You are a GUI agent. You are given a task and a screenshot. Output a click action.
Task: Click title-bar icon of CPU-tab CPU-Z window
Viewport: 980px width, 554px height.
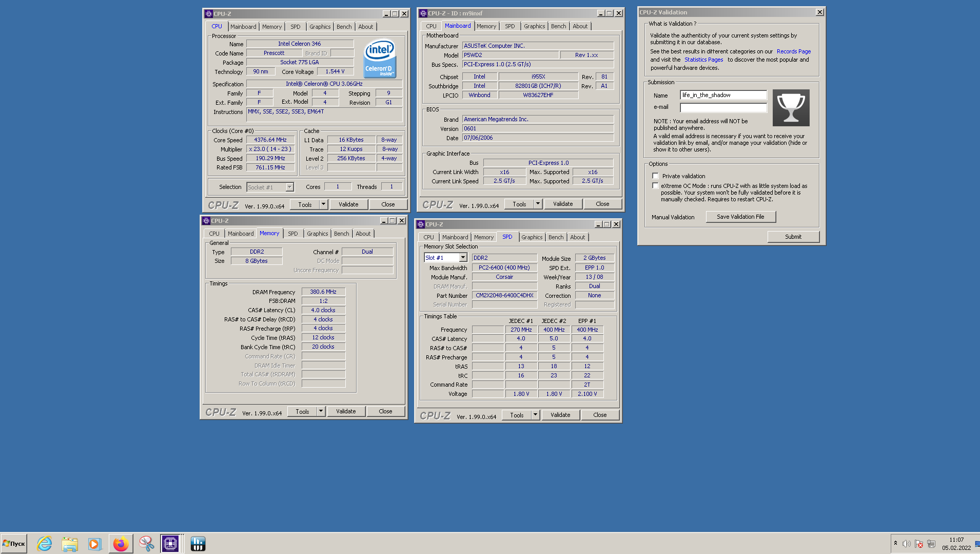[209, 14]
